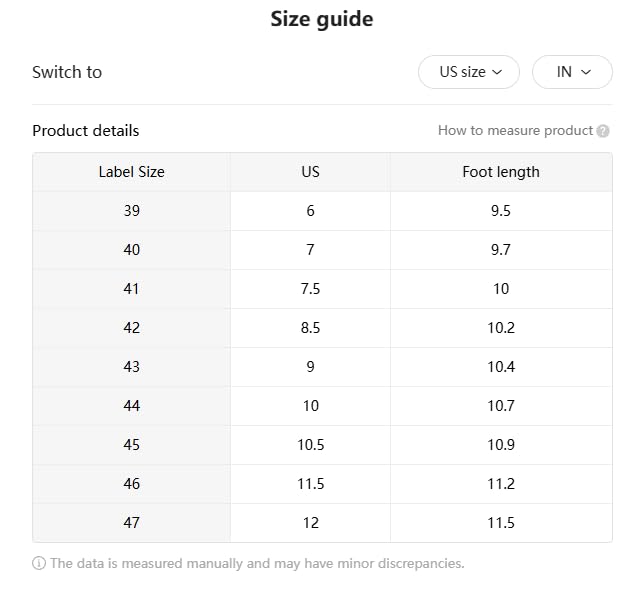This screenshot has height=605, width=644.
Task: Click the help question mark icon
Action: pos(602,131)
